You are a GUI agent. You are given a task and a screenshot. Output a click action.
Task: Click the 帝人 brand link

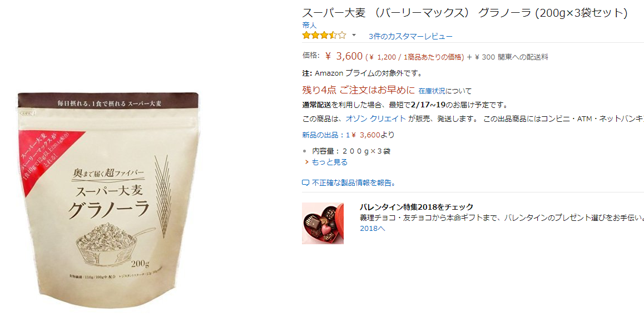coord(309,26)
